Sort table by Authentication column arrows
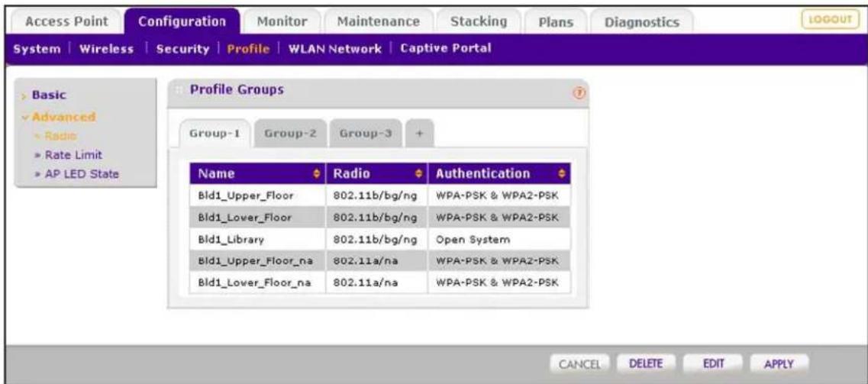This screenshot has height=384, width=868. pos(562,174)
